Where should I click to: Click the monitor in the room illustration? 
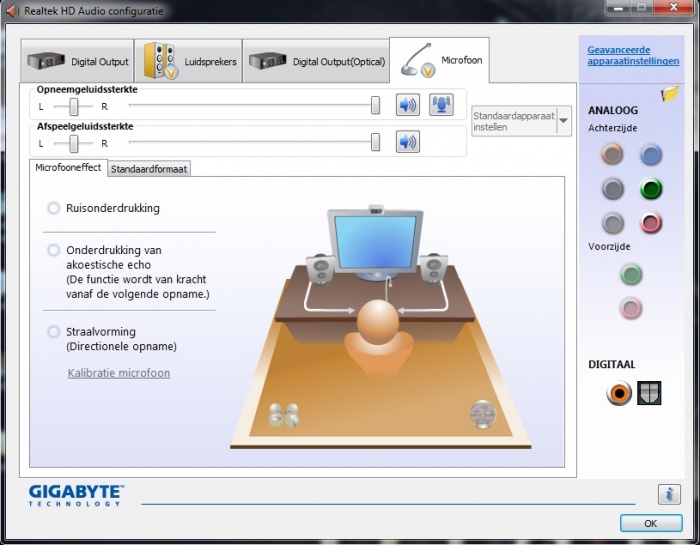375,244
